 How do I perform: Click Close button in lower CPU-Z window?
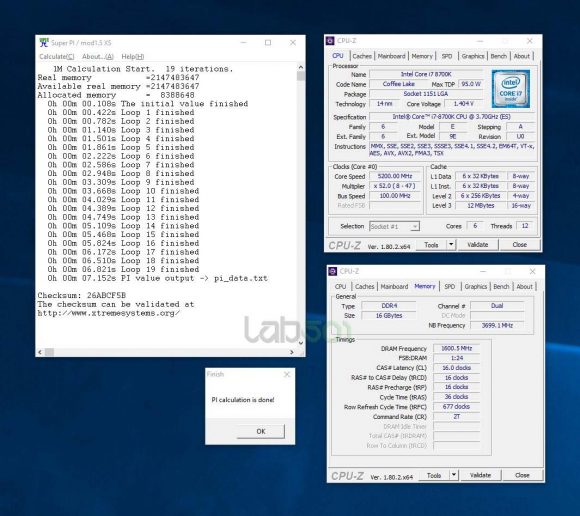[x=522, y=475]
